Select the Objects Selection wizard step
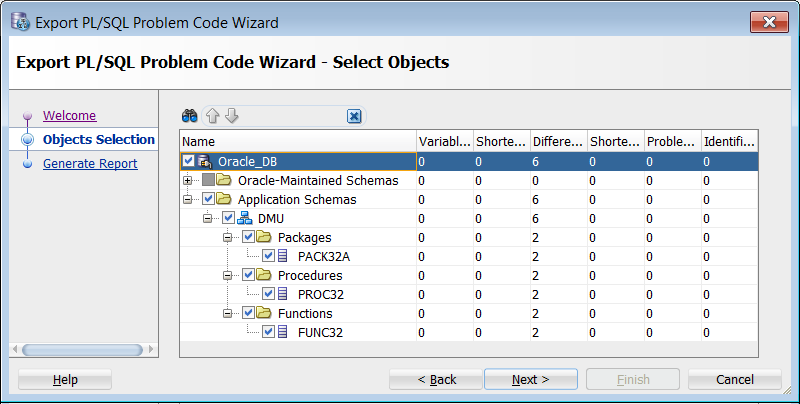The width and height of the screenshot is (800, 404). pos(98,140)
